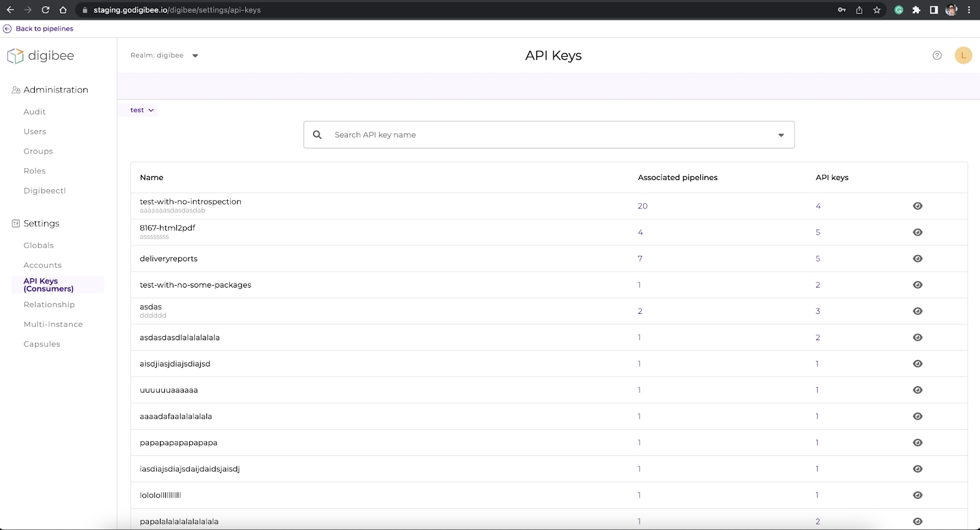Open the browser extensions puzzle icon
Screen dimensions: 980x530
[916, 10]
